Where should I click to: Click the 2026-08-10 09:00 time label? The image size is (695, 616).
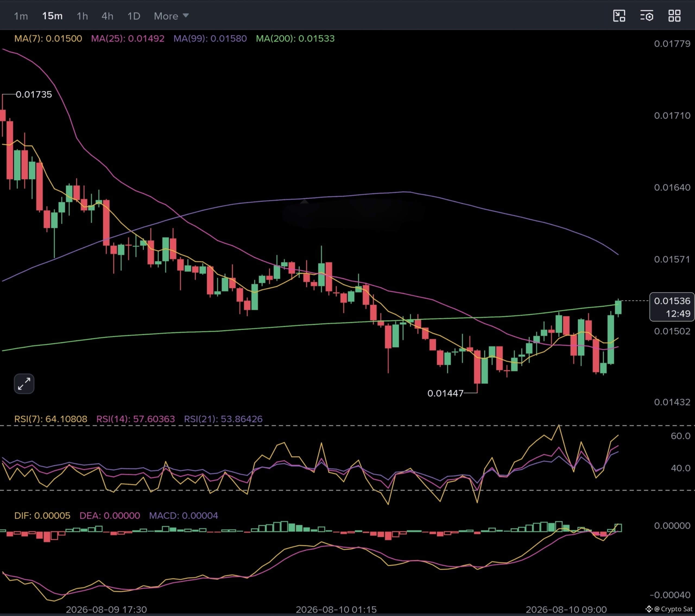(566, 609)
